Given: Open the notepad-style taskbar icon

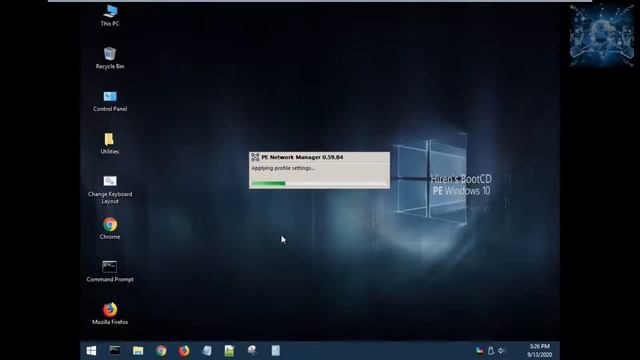Looking at the screenshot, I should pyautogui.click(x=207, y=351).
